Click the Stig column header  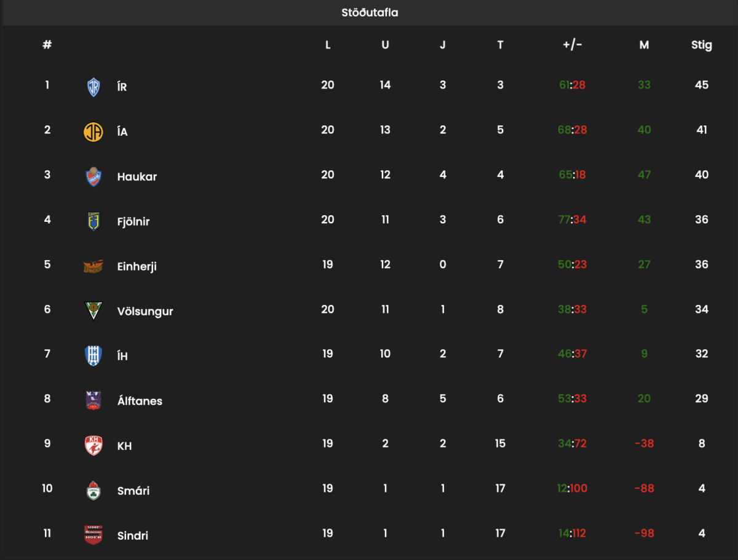click(702, 45)
